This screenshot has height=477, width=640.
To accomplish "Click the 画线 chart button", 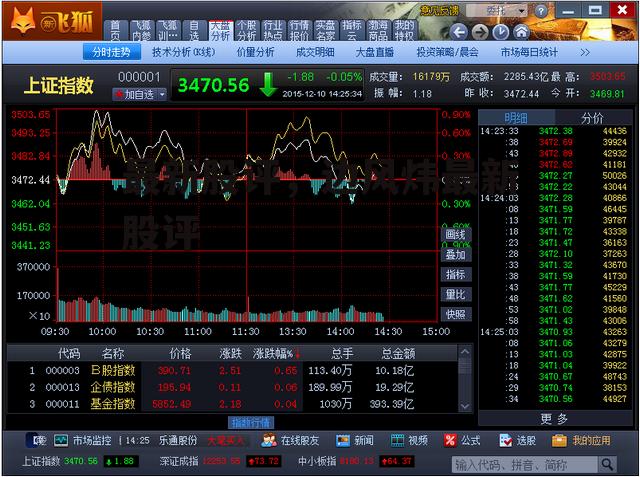I will pos(456,235).
